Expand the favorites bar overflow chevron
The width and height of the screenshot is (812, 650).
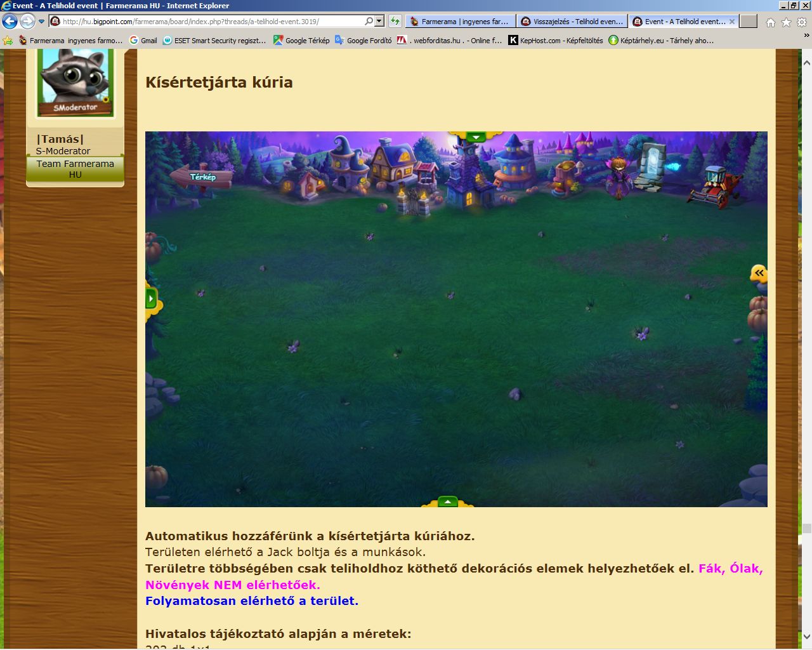806,36
